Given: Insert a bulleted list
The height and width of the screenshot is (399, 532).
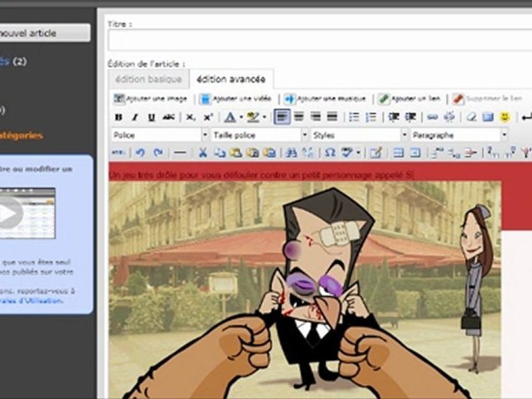Looking at the screenshot, I should pos(354,117).
